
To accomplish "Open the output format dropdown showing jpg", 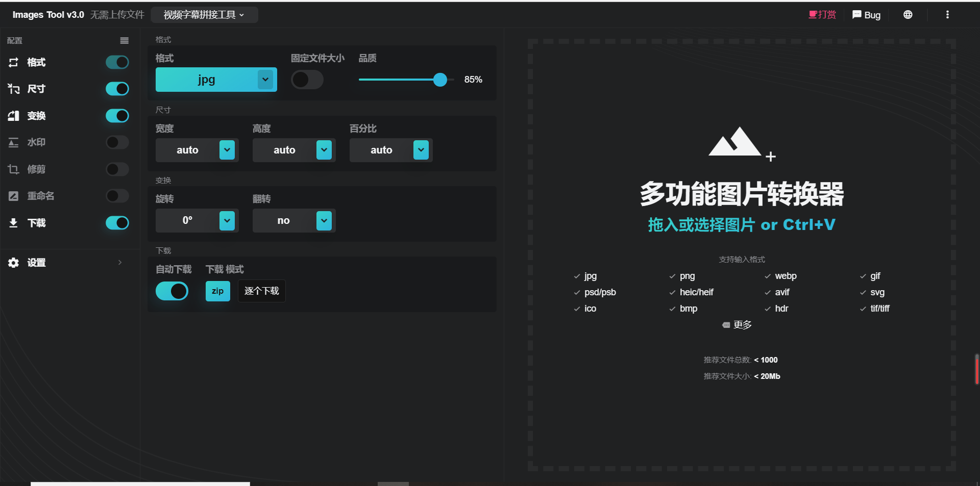I will pyautogui.click(x=215, y=80).
